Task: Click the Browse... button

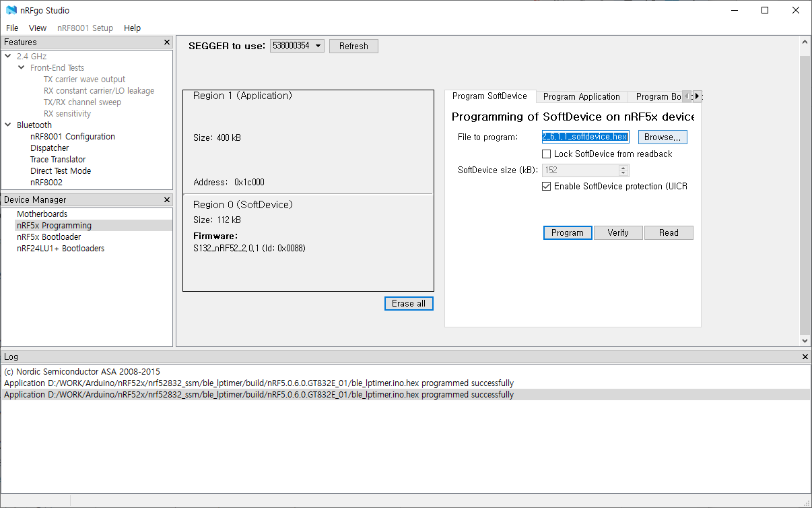Action: pos(663,137)
